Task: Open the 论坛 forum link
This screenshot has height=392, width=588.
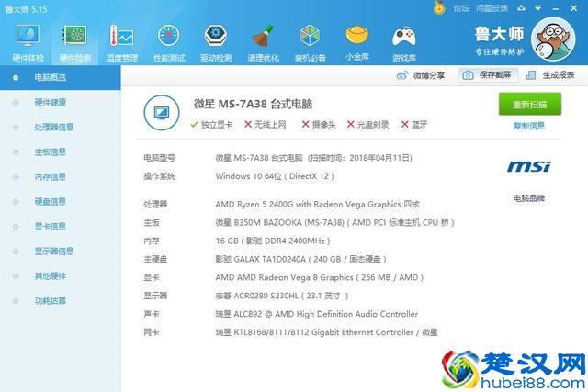Action: tap(461, 8)
